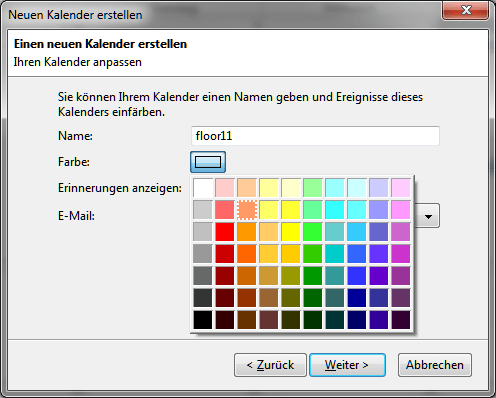Choose the periwinkle swatch below lavender
This screenshot has height=398, width=496.
click(x=379, y=210)
